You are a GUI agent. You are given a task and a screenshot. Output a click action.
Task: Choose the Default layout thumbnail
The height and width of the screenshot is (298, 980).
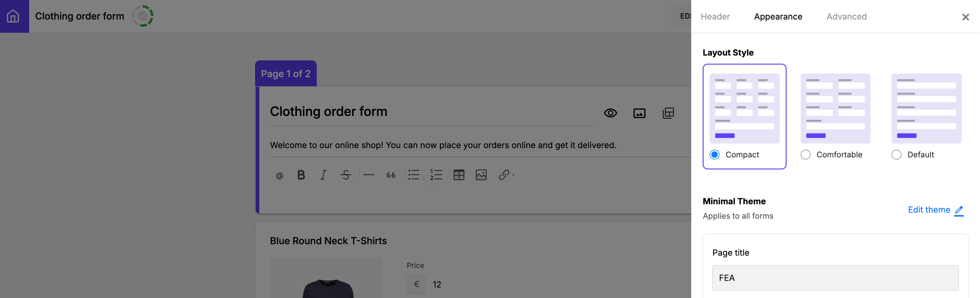point(926,108)
